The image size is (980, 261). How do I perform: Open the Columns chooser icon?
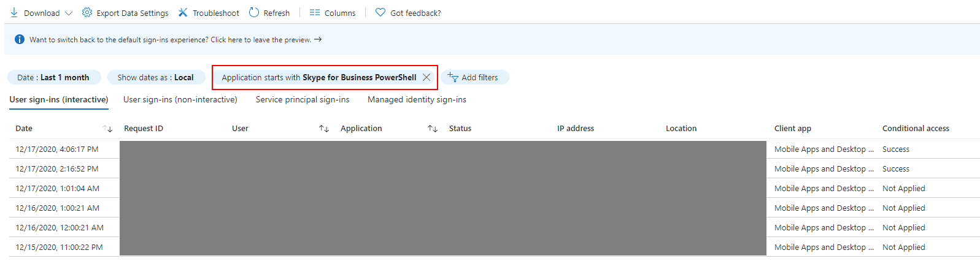[x=315, y=13]
